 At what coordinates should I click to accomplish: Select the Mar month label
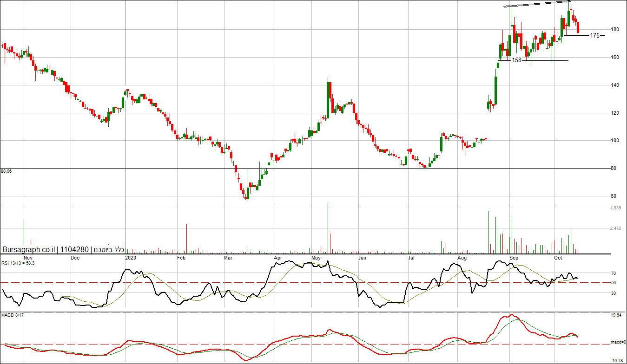[228, 257]
